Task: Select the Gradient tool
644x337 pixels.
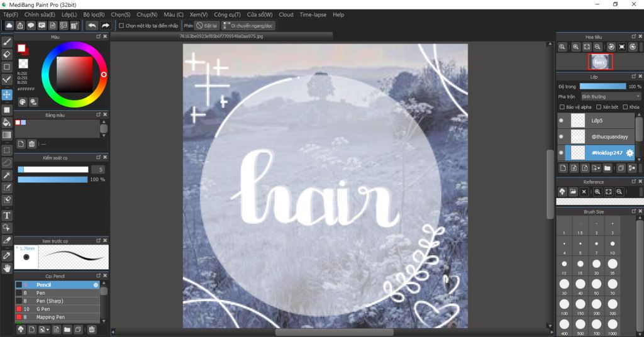Action: 7,135
